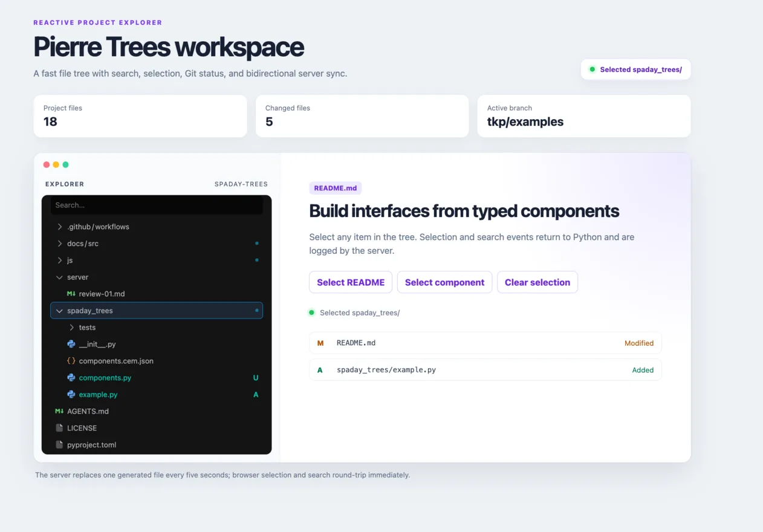Viewport: 763px width, 532px height.
Task: Click the Selected spaday_trees/ status pill at top
Action: 635,70
